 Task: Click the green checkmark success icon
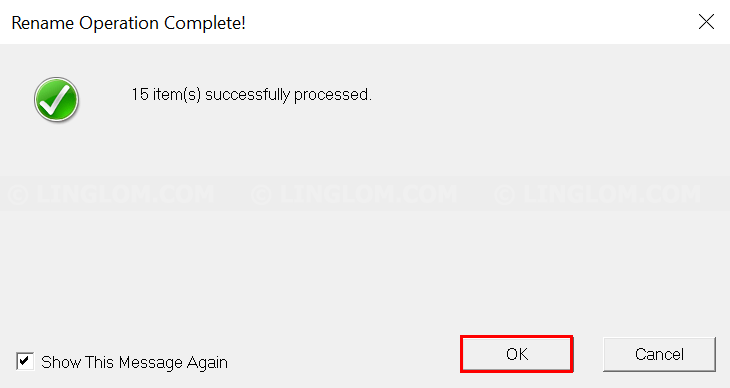tap(56, 99)
